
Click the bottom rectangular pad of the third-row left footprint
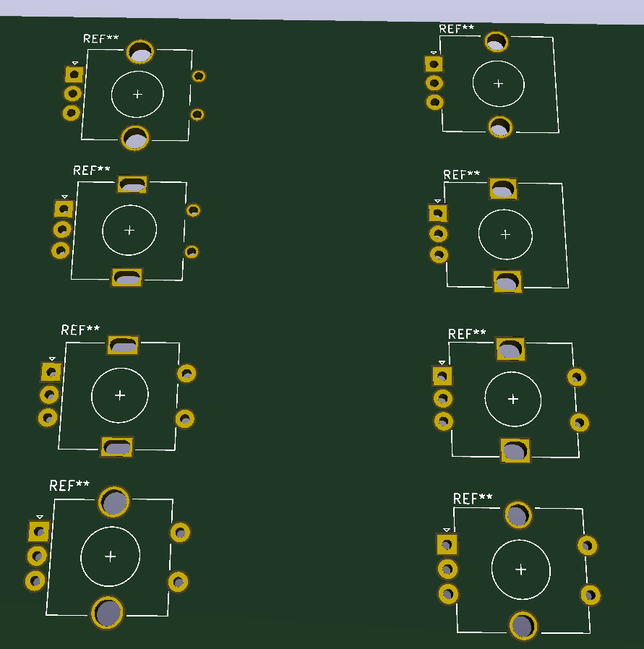(119, 446)
